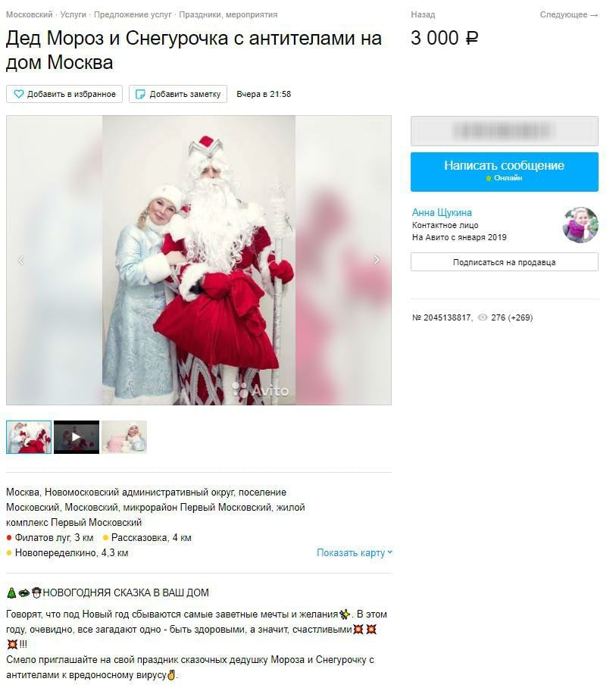
Task: Expand Показать карту map section
Action: tap(355, 552)
